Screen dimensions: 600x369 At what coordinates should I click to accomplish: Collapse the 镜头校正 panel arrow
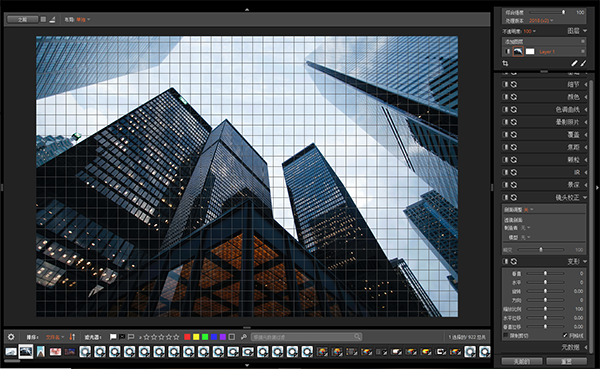click(x=585, y=198)
